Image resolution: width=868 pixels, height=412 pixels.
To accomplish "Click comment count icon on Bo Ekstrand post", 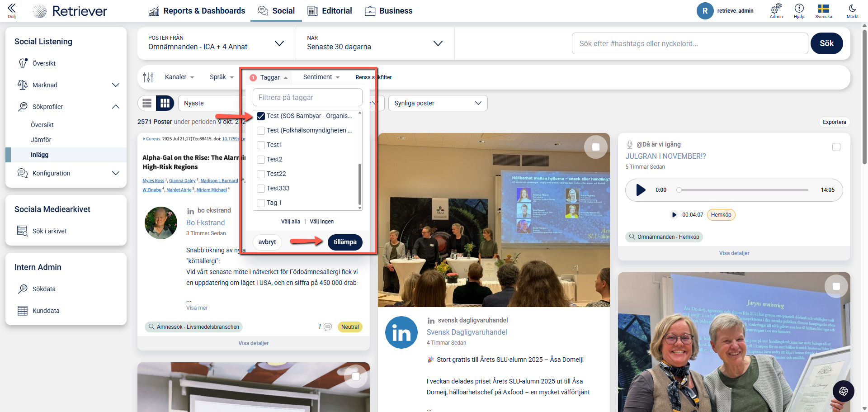I will tap(328, 327).
